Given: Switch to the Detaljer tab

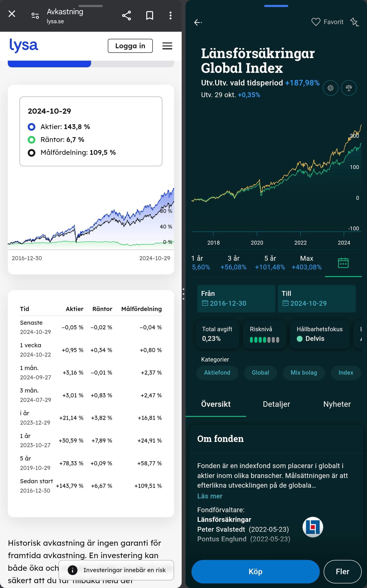Looking at the screenshot, I should pos(276,404).
